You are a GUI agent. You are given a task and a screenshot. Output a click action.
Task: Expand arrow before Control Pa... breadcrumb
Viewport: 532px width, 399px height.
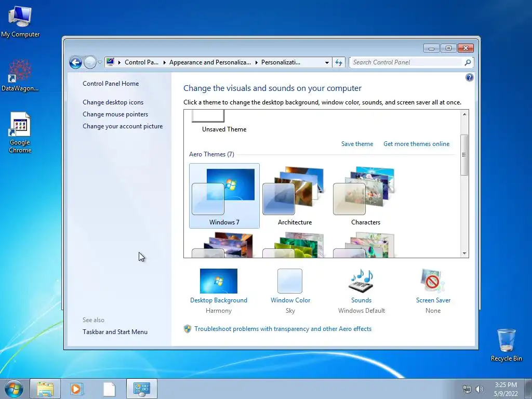coord(119,62)
